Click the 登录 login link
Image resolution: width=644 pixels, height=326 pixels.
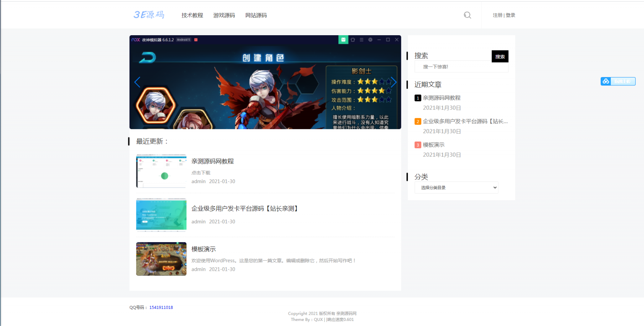click(510, 15)
